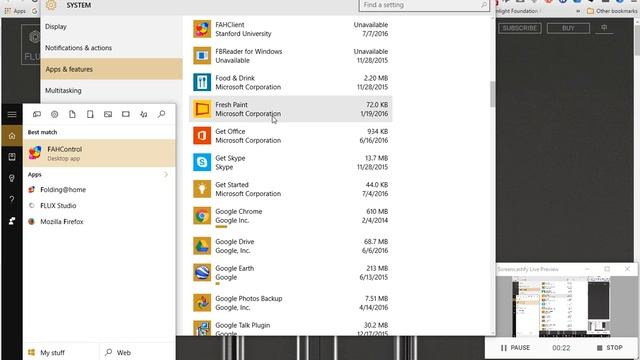Screen dimensions: 640x360
Task: Filter search results by Settings gear
Action: point(54,114)
